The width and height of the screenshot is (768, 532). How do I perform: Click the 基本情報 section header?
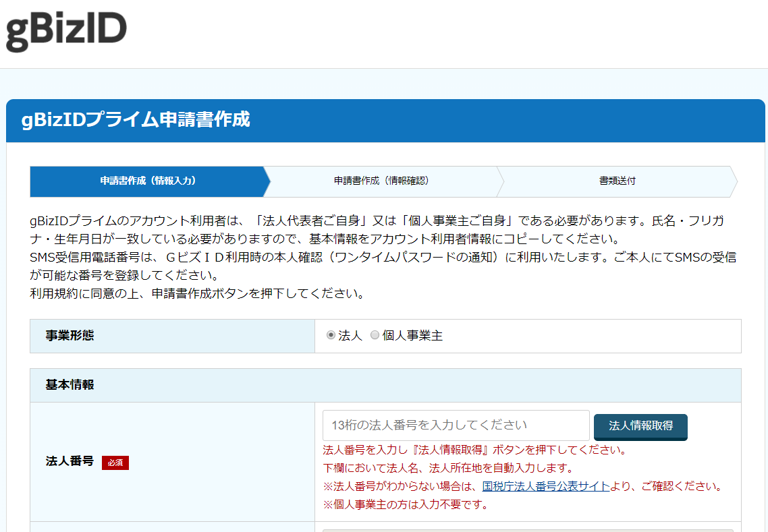click(x=385, y=385)
